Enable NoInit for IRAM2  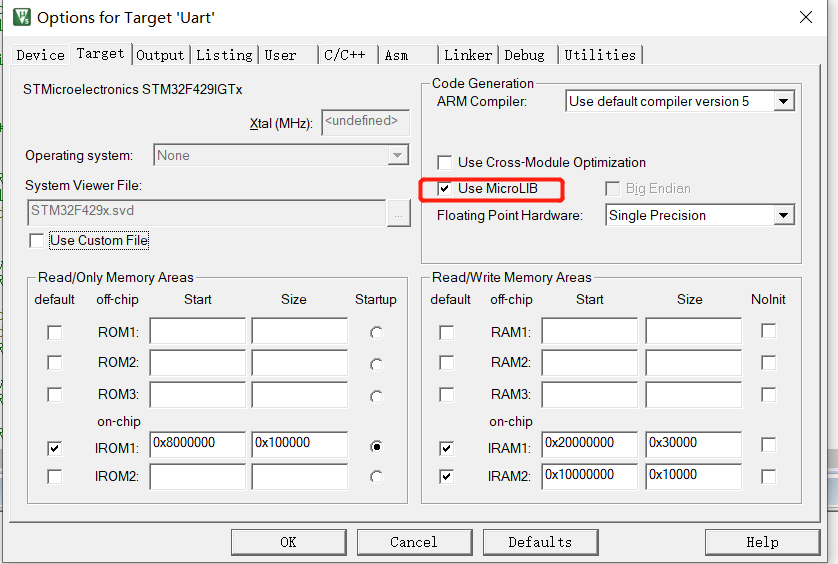[769, 476]
